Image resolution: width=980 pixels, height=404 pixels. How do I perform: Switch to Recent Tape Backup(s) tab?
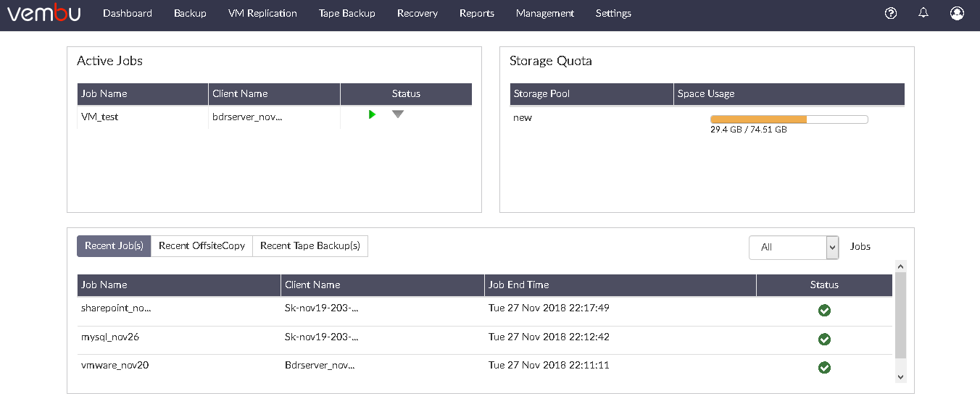tap(310, 245)
